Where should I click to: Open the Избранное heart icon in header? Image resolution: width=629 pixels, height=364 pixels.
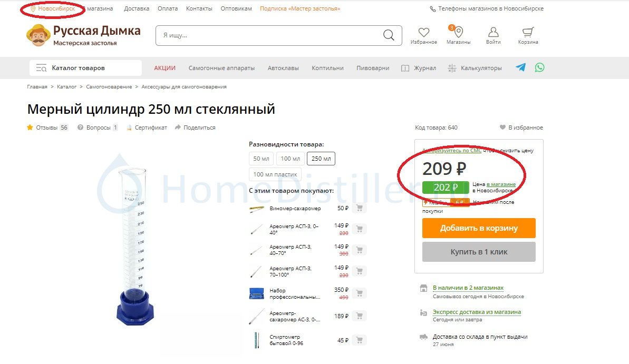click(x=423, y=32)
